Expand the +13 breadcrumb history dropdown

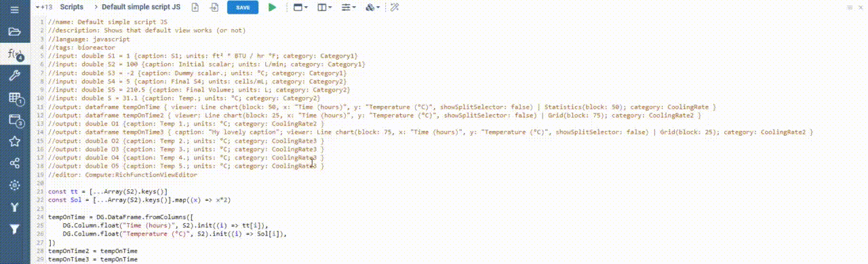point(44,7)
